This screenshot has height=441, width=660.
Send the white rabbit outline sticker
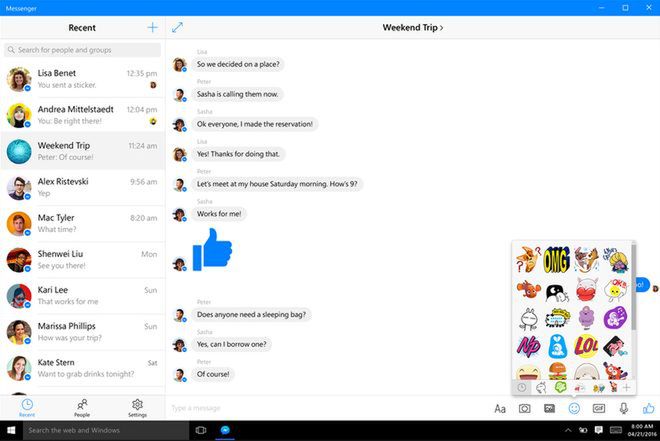(x=529, y=319)
